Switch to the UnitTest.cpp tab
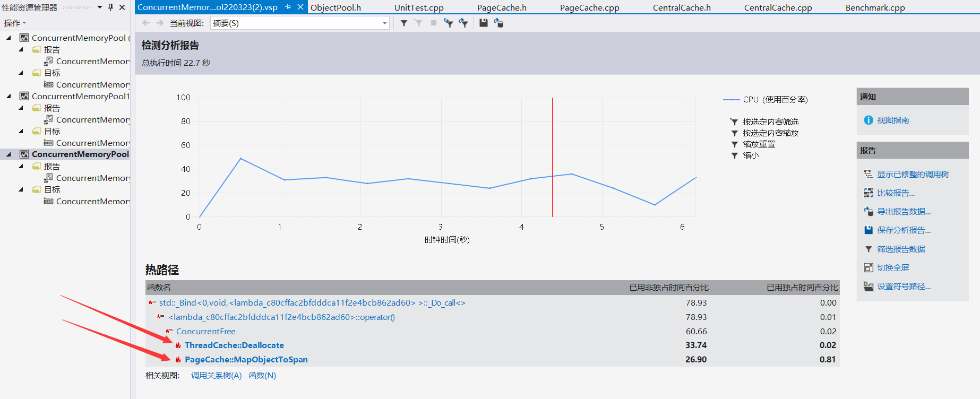 [x=419, y=7]
